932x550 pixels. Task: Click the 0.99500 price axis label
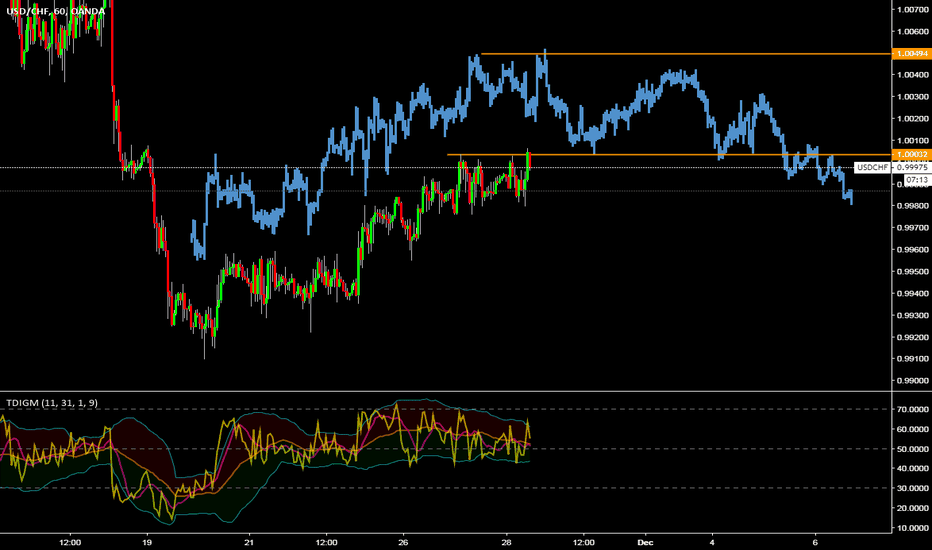[913, 272]
